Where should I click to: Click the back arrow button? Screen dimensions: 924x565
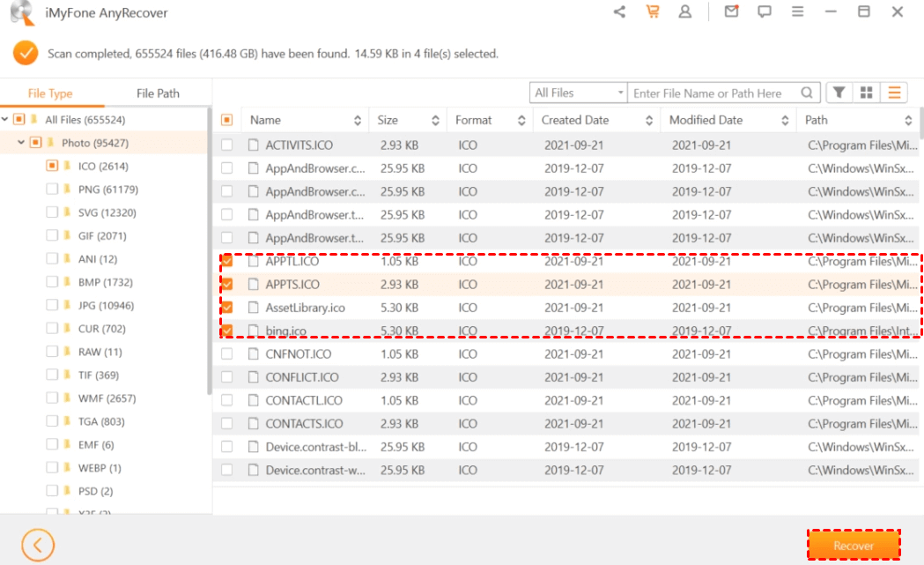pos(38,545)
